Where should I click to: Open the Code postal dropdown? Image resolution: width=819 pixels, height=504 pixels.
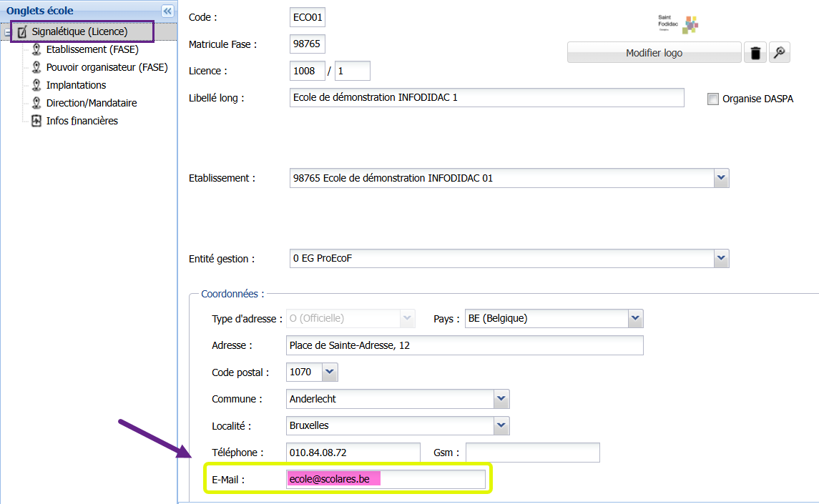(330, 372)
